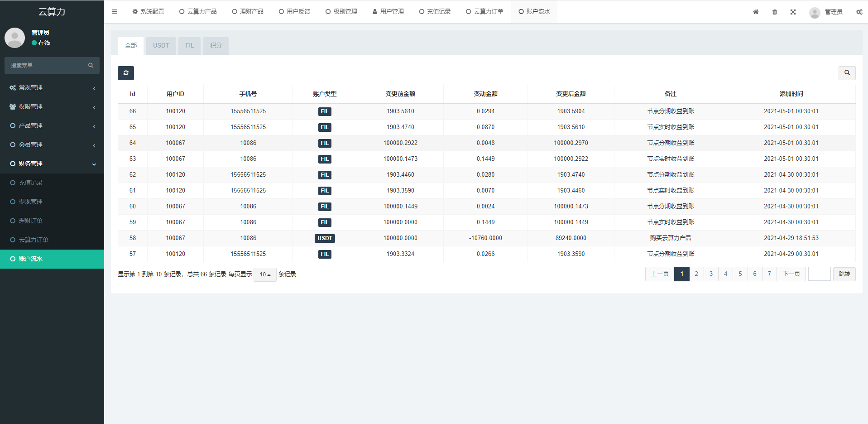Click the search icon in sidebar search box

[x=91, y=65]
